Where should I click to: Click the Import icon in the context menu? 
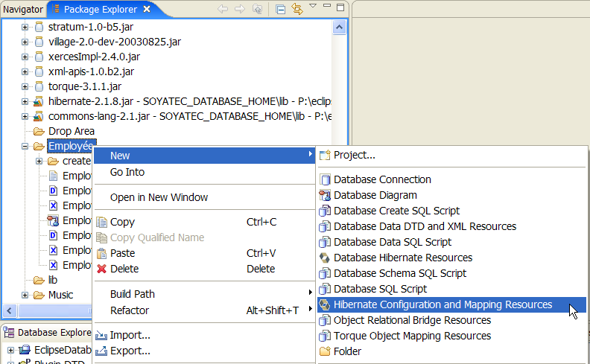click(101, 335)
